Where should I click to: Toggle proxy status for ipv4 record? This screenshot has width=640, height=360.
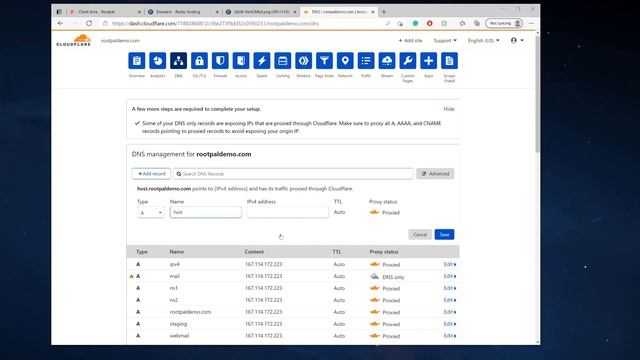(x=374, y=264)
